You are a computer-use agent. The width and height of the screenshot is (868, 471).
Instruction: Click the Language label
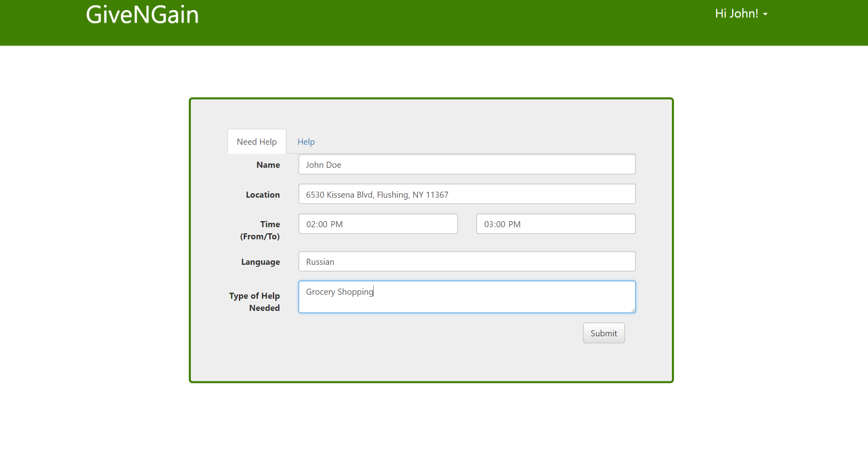tap(260, 262)
